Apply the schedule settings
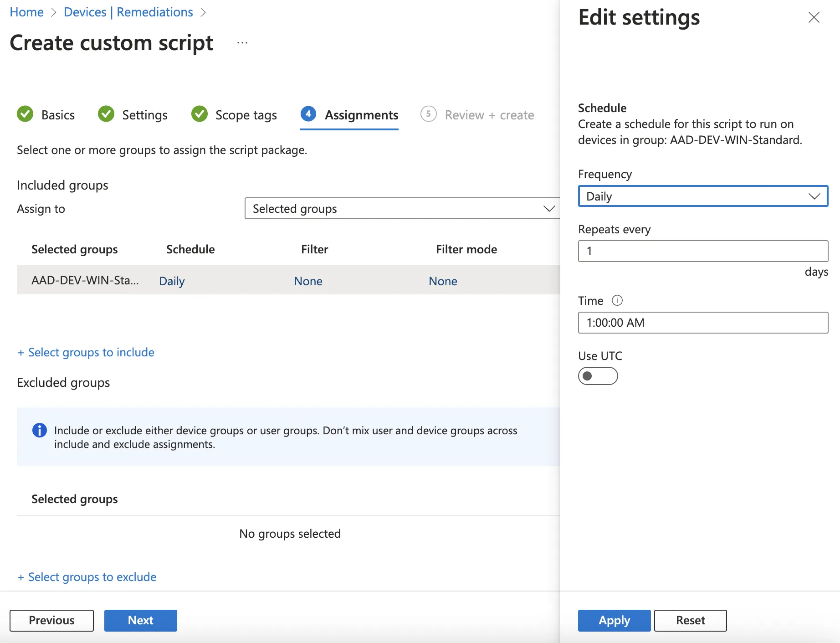Image resolution: width=840 pixels, height=643 pixels. (x=614, y=620)
